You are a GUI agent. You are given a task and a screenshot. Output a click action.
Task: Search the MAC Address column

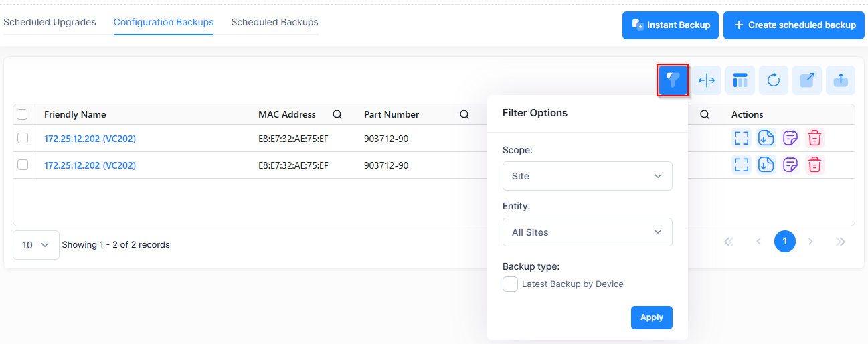point(337,114)
